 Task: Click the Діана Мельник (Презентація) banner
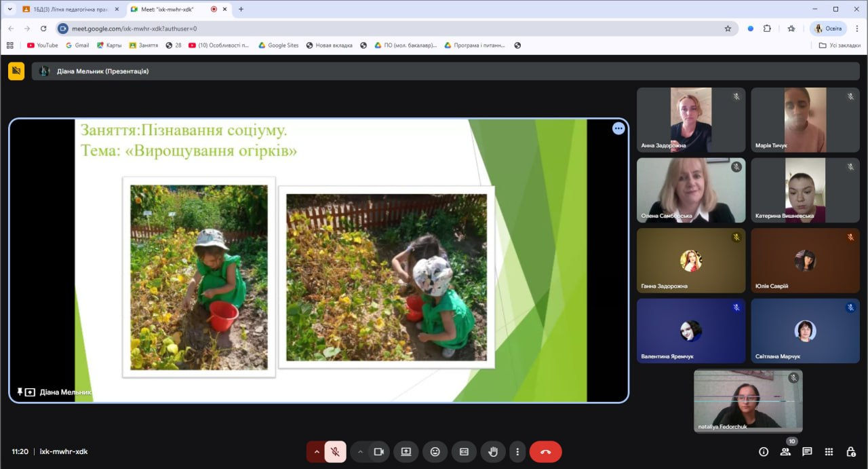(x=446, y=71)
